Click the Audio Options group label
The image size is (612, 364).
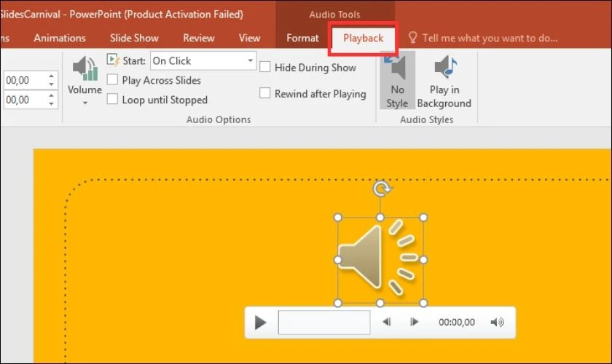point(219,119)
